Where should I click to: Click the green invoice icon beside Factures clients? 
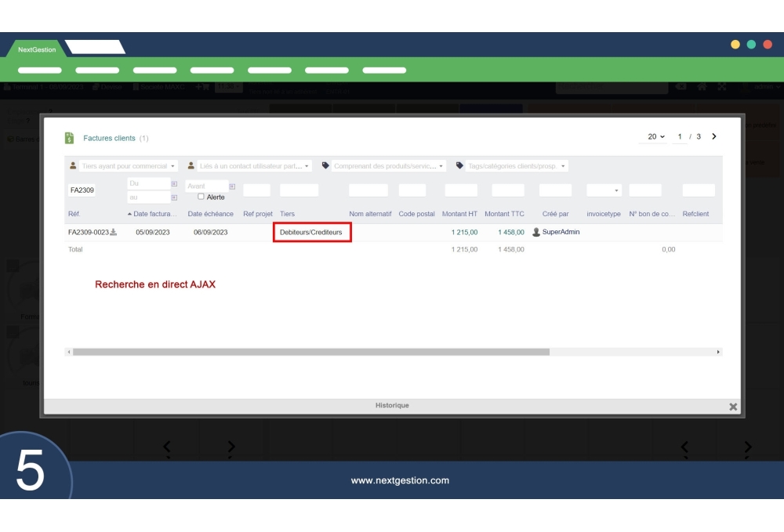pos(69,138)
